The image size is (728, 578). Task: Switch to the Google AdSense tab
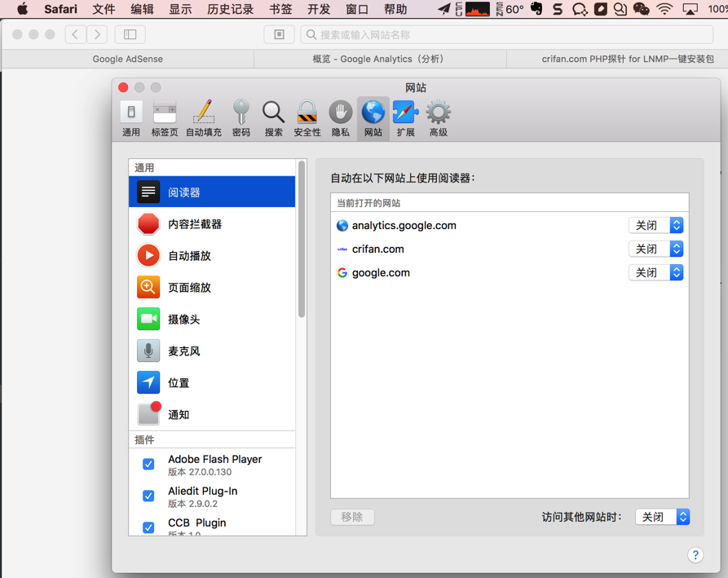[128, 59]
